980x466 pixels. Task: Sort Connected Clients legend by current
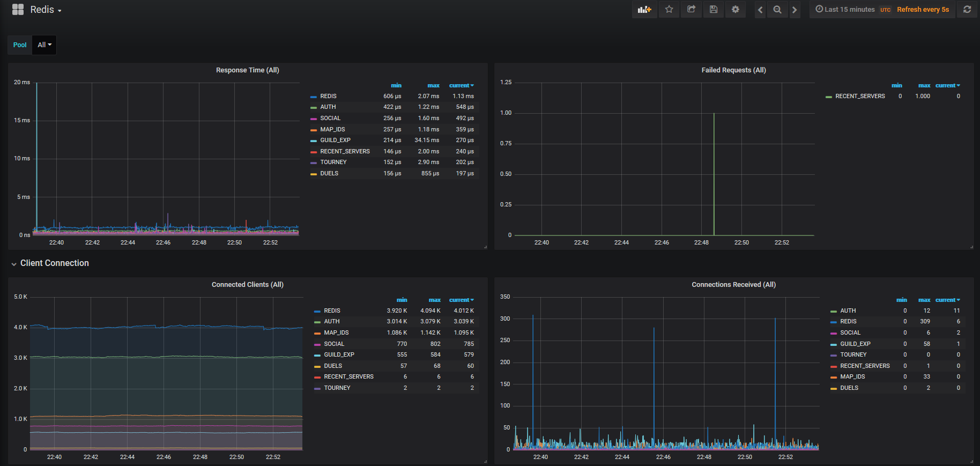pyautogui.click(x=461, y=300)
